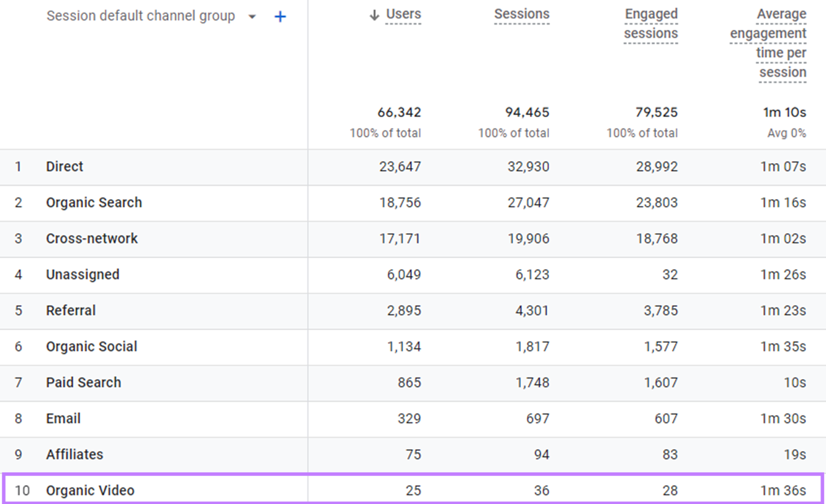Click the dropdown caret beside Session default channel group
The width and height of the screenshot is (826, 504).
[x=252, y=17]
